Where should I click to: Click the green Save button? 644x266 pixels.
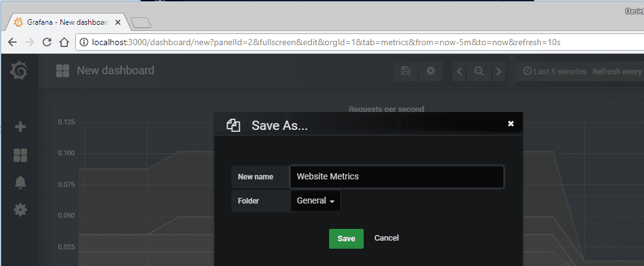pyautogui.click(x=346, y=239)
